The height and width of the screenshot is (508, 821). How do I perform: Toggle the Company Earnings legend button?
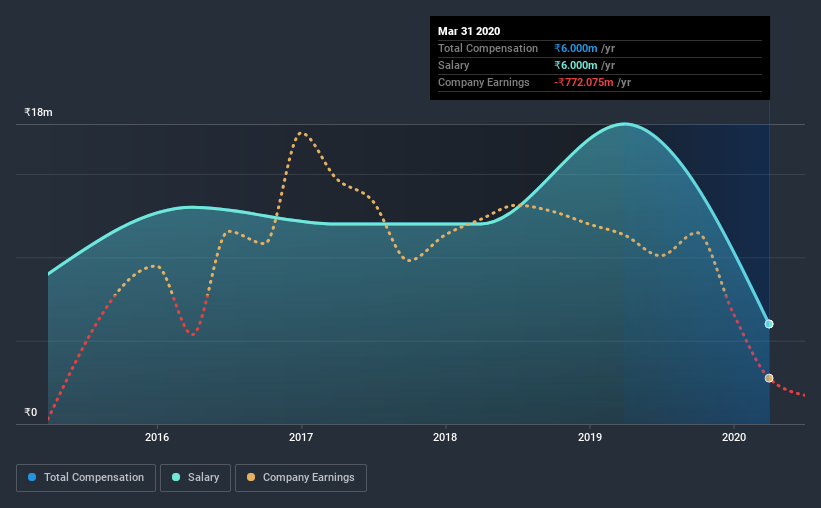click(x=301, y=478)
